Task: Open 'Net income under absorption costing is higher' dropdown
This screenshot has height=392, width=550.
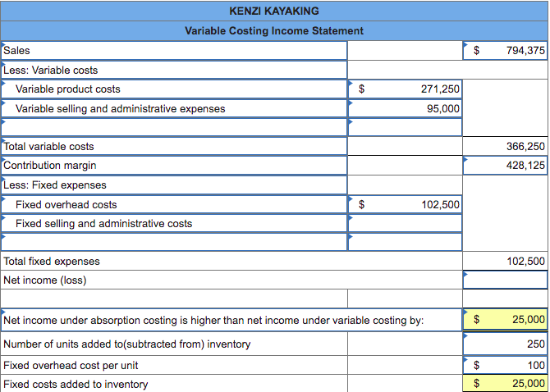Action: 231,320
